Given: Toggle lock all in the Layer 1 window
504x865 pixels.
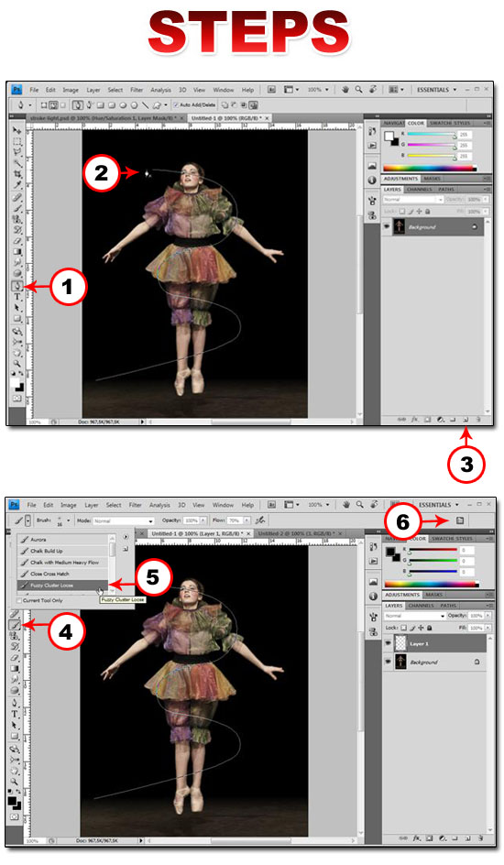Looking at the screenshot, I should click(430, 628).
